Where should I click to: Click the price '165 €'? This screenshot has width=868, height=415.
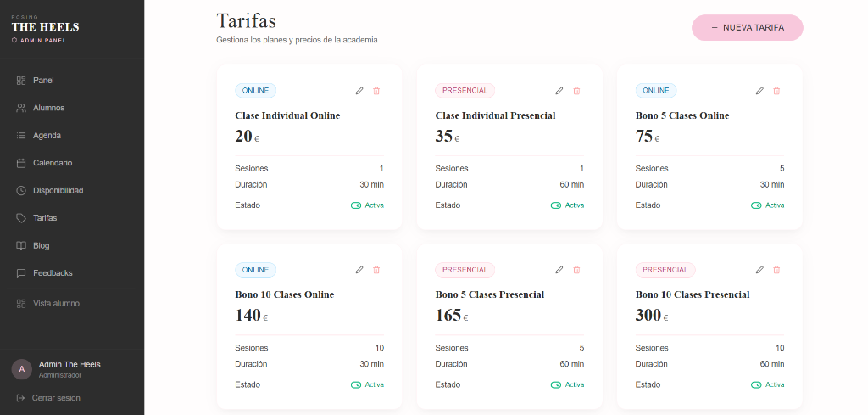(x=452, y=315)
